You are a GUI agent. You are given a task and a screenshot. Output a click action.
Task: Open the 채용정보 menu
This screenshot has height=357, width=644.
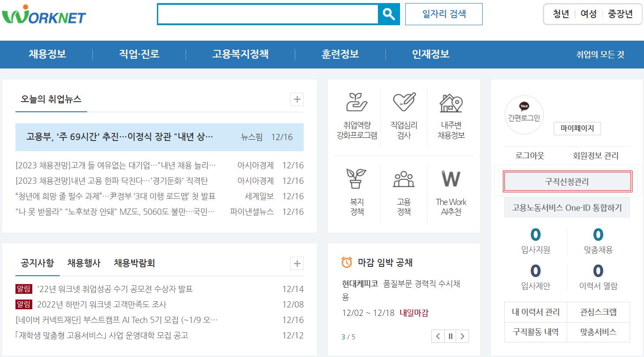[46, 54]
